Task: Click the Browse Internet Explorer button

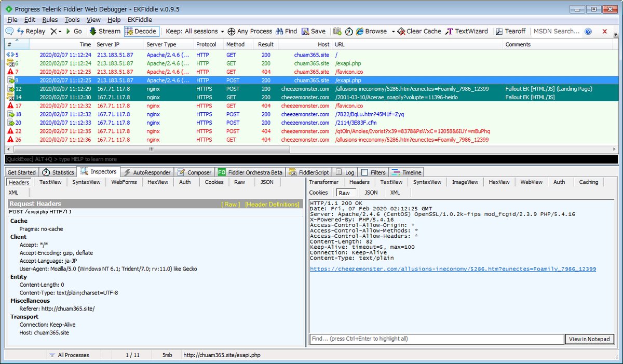Action: (x=372, y=31)
